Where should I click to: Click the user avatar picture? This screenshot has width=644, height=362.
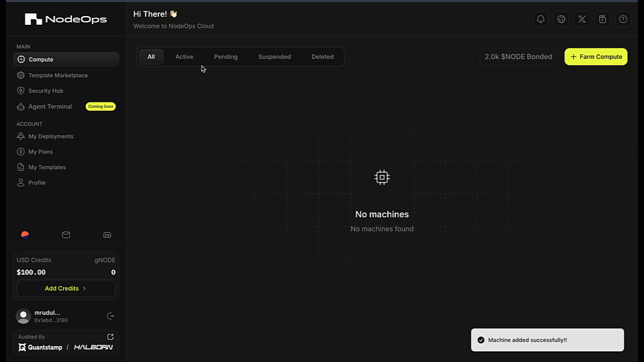click(23, 316)
